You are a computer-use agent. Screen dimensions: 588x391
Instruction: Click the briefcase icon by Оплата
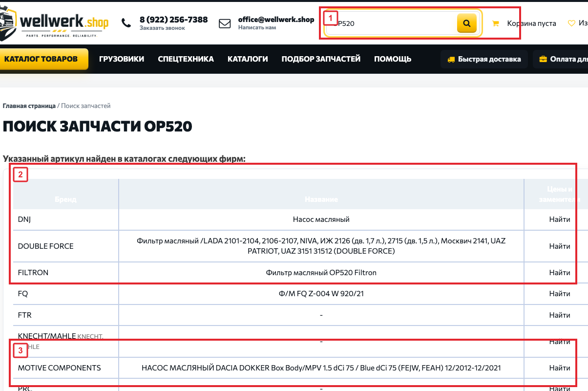click(x=543, y=59)
